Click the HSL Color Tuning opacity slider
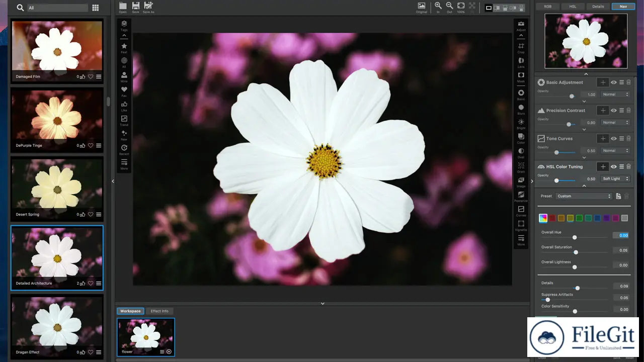The image size is (644, 362). tap(556, 180)
